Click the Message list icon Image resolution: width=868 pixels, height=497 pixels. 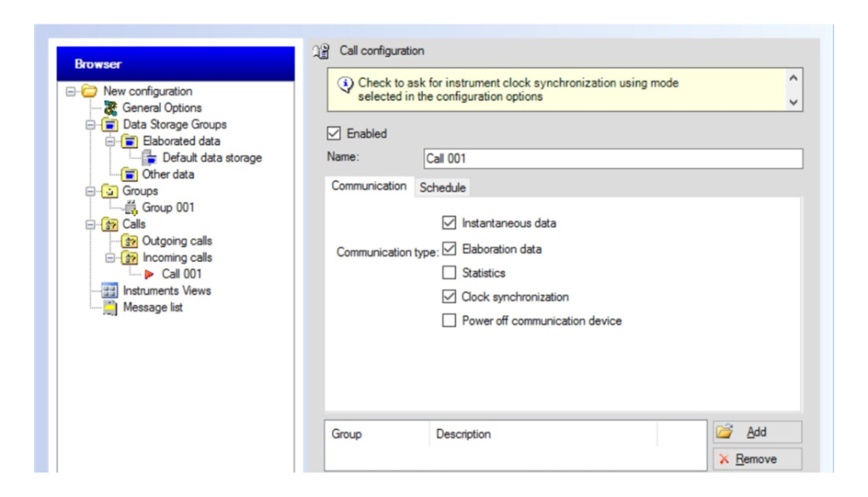pos(110,308)
